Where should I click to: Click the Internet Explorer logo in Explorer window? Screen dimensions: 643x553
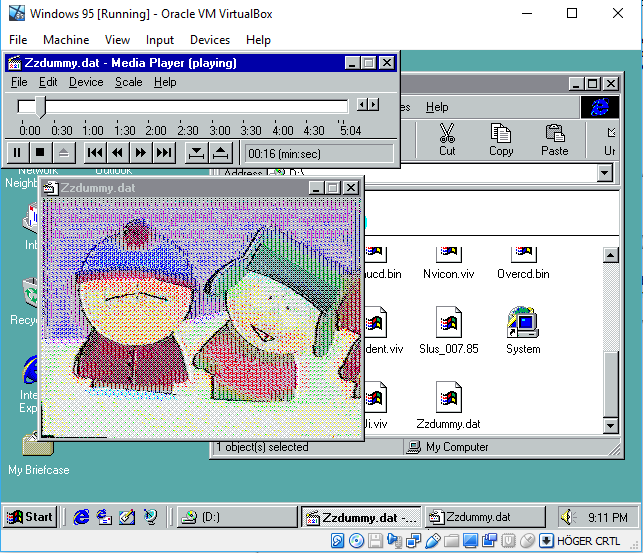[x=600, y=107]
